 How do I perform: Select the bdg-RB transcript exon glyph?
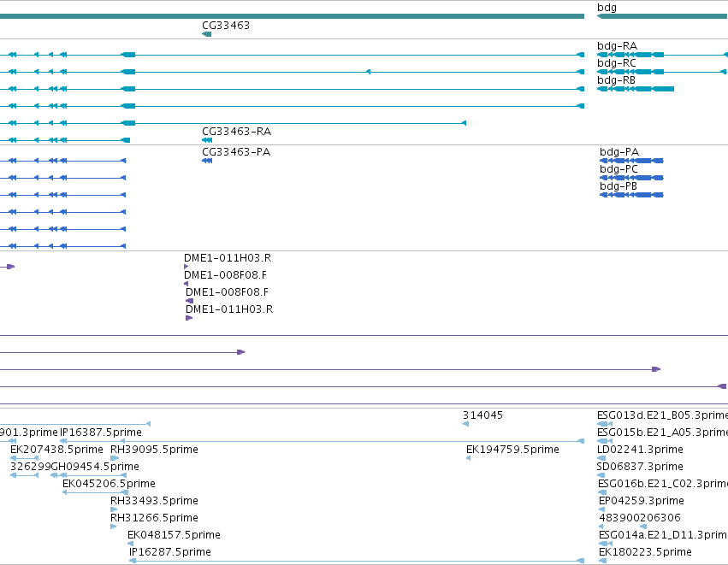(x=636, y=89)
